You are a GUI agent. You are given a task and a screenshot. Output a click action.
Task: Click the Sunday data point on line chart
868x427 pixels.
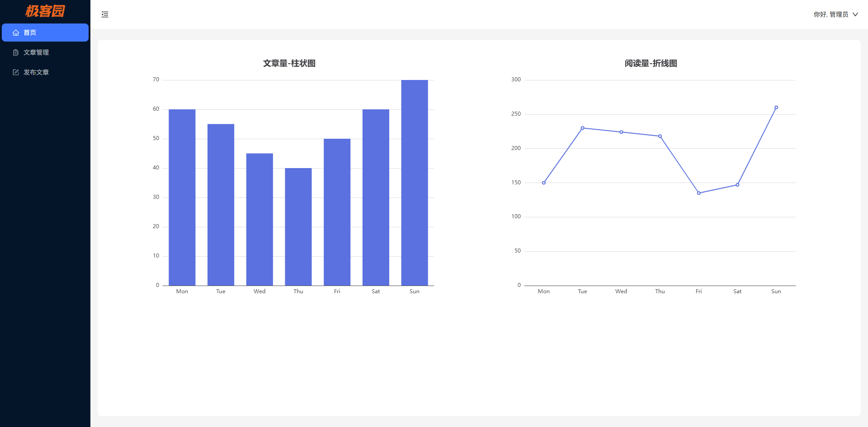point(776,108)
